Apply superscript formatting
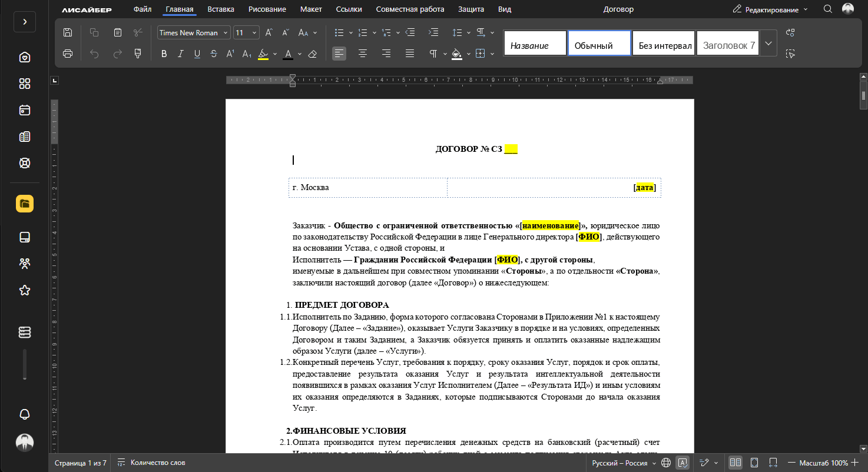Viewport: 868px width, 472px height. click(230, 54)
